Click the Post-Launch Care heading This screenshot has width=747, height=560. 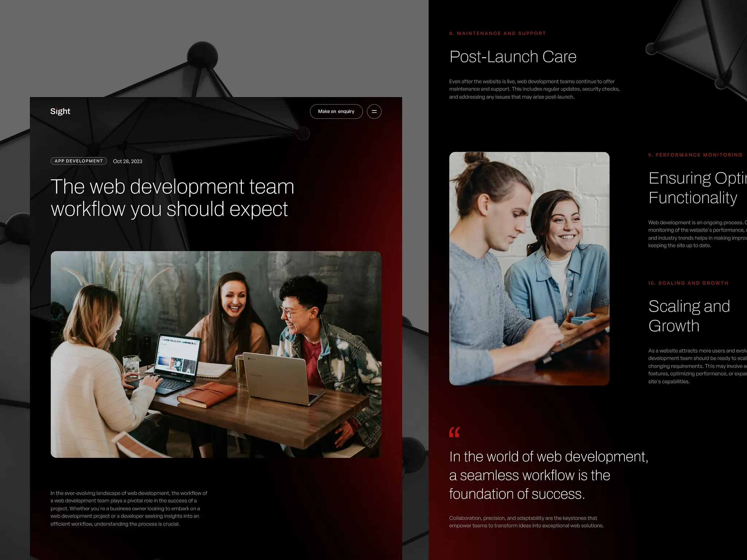point(513,57)
